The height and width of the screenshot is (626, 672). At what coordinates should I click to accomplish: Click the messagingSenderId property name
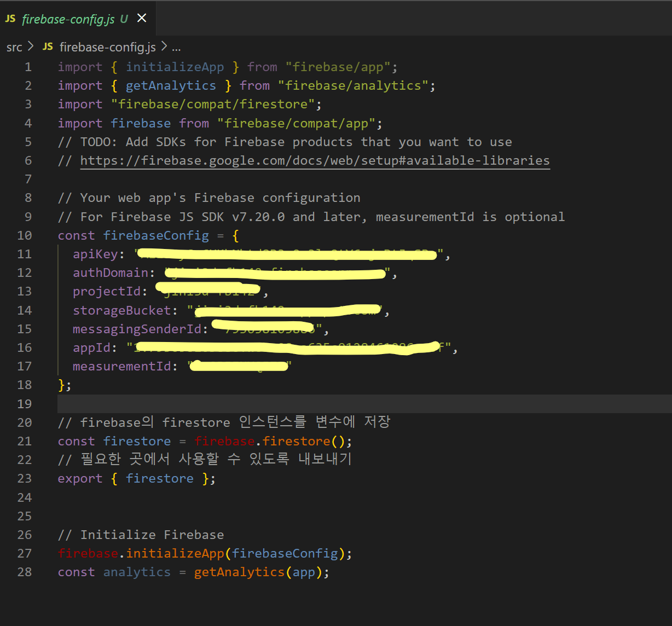pyautogui.click(x=137, y=329)
